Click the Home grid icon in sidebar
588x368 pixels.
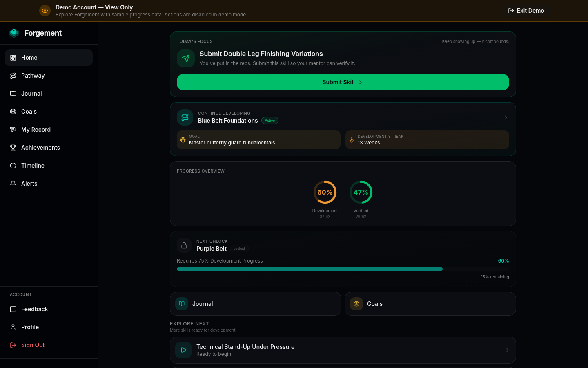click(x=13, y=58)
